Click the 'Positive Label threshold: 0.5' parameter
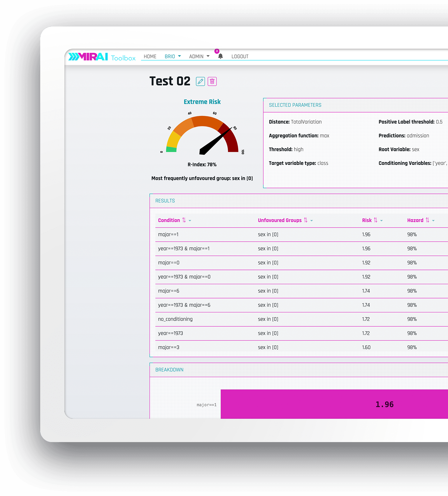This screenshot has width=448, height=496. pyautogui.click(x=410, y=122)
